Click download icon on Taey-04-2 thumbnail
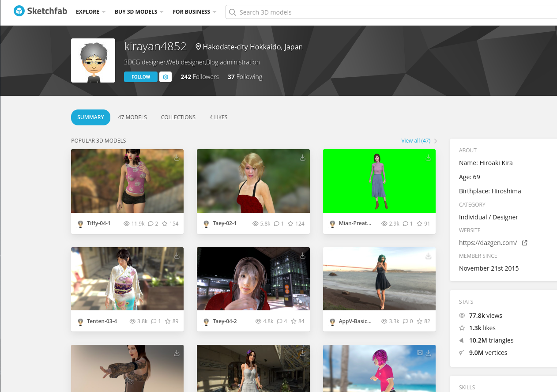 coord(302,255)
